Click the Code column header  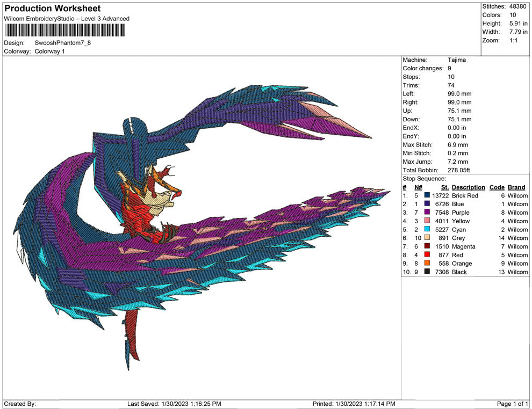(x=497, y=187)
